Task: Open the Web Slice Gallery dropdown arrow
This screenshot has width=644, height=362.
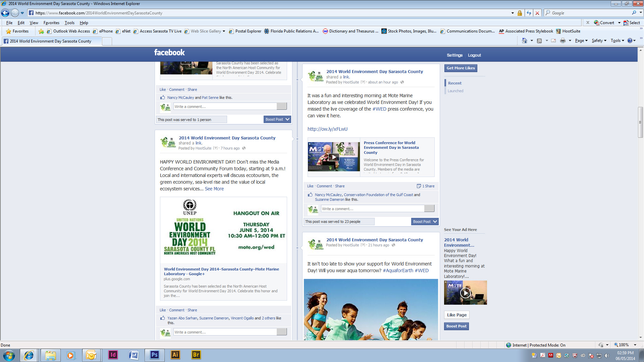Action: [x=224, y=31]
